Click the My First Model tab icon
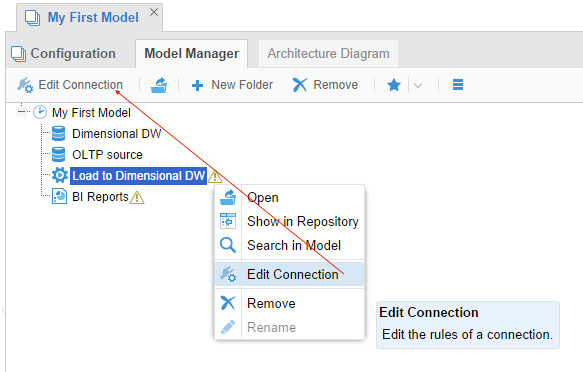This screenshot has width=583, height=372. click(32, 18)
